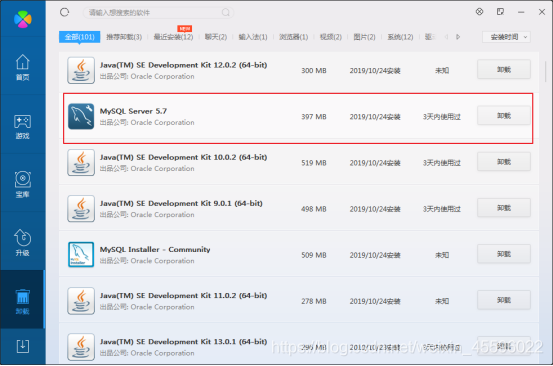
Task: Click Java SE Development Kit 13.0.1 title text
Action: 183,342
